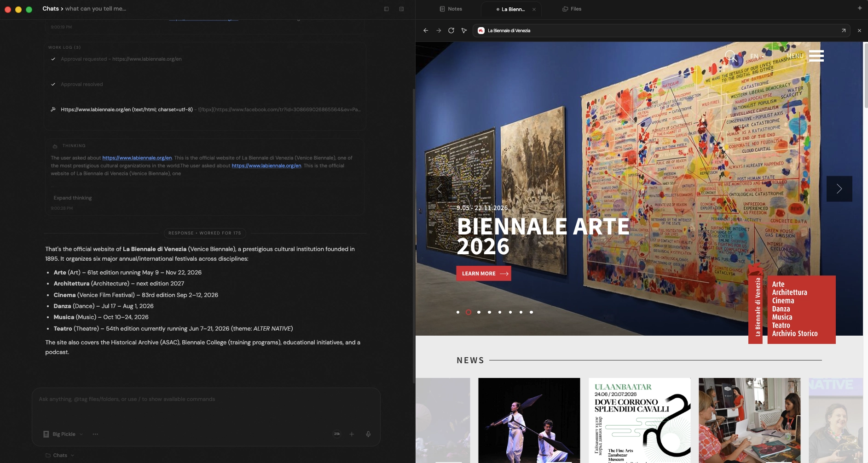Close the La Bienn... tab
This screenshot has height=463, width=868.
534,9
